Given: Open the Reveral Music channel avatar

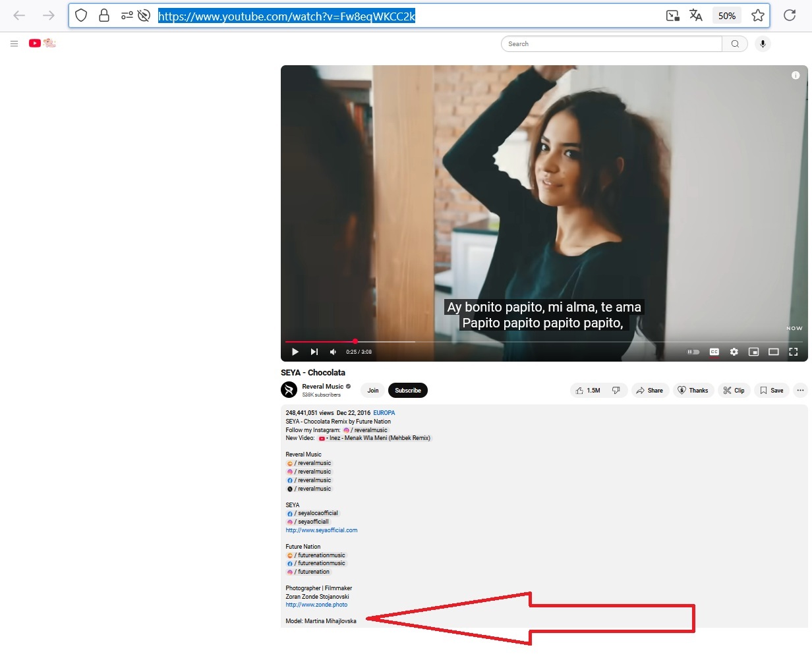Looking at the screenshot, I should 289,390.
